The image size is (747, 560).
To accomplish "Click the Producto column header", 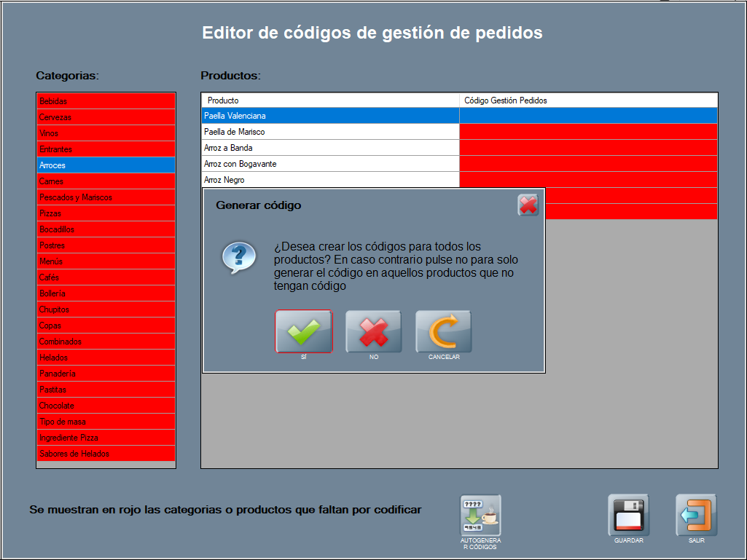I will point(330,100).
